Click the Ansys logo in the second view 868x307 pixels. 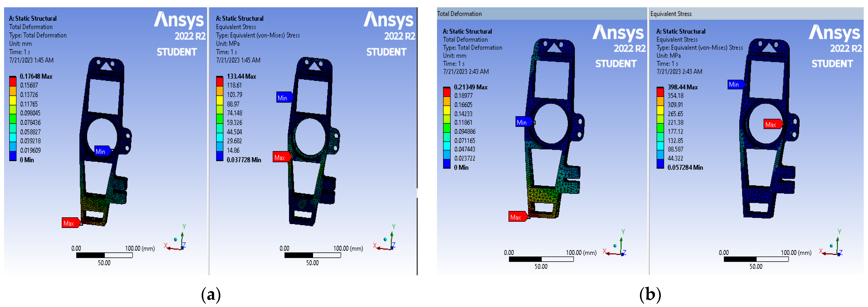click(x=388, y=20)
